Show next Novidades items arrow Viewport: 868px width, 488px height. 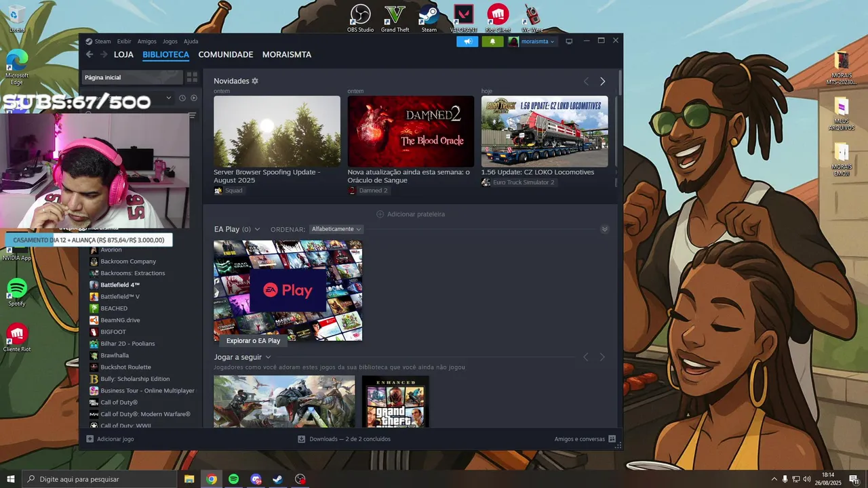coord(602,81)
